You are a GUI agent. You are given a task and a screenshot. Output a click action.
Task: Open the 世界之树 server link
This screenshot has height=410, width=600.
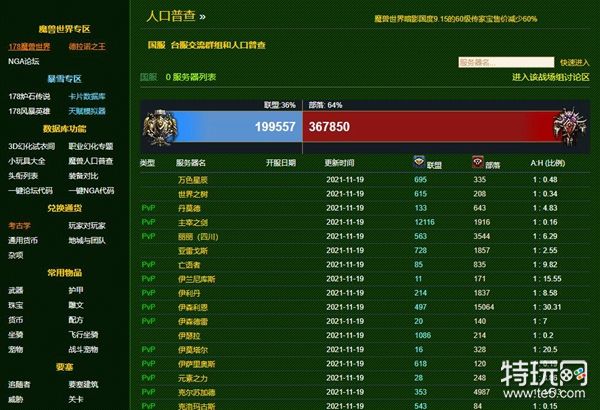(x=193, y=194)
